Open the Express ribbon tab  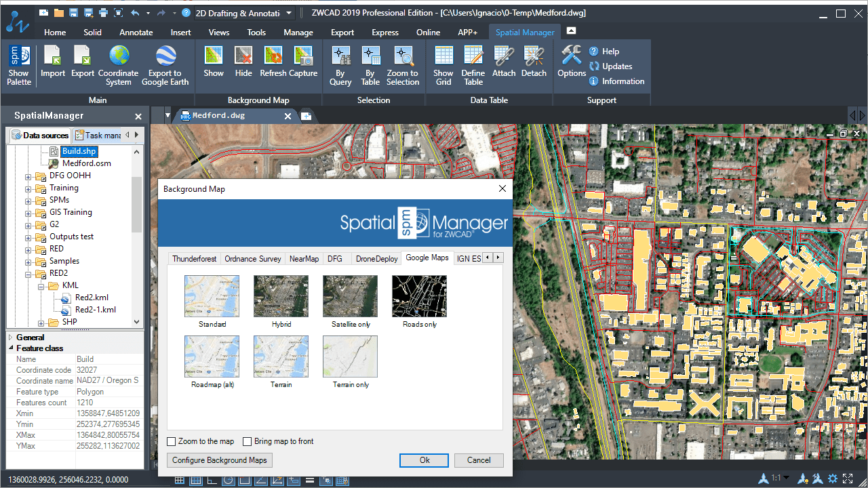pos(385,32)
